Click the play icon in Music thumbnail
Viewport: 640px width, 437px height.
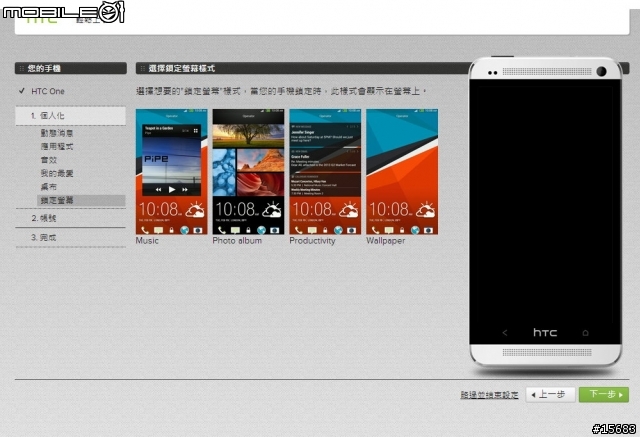172,189
